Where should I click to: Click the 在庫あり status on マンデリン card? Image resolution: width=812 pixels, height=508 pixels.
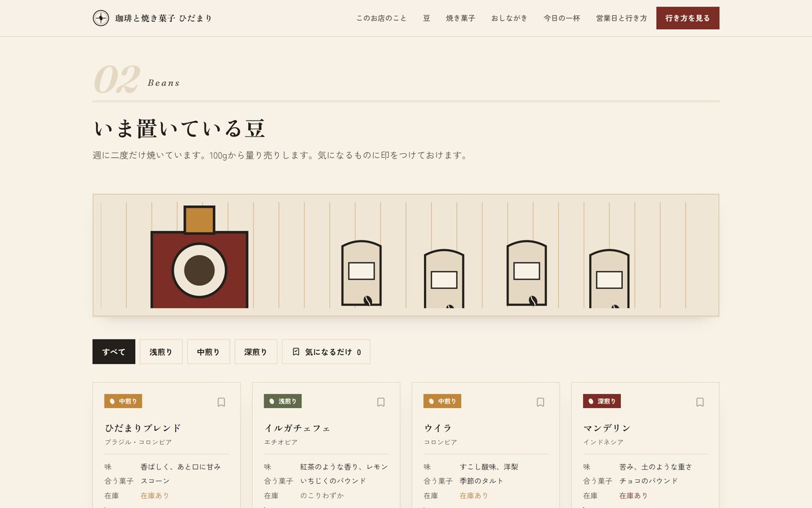[634, 495]
